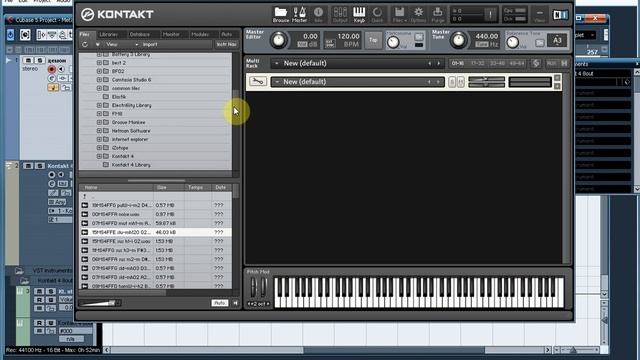Click the pitch wheel next to keyboard

click(254, 287)
